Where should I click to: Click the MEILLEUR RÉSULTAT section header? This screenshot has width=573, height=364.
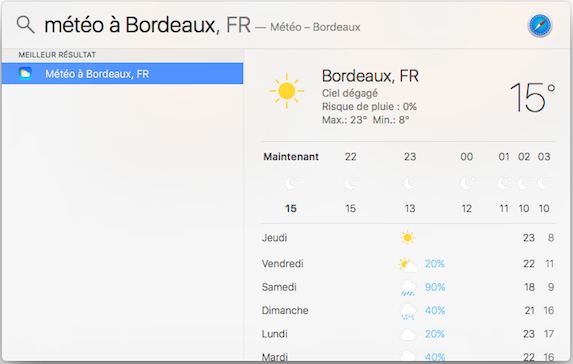57,55
